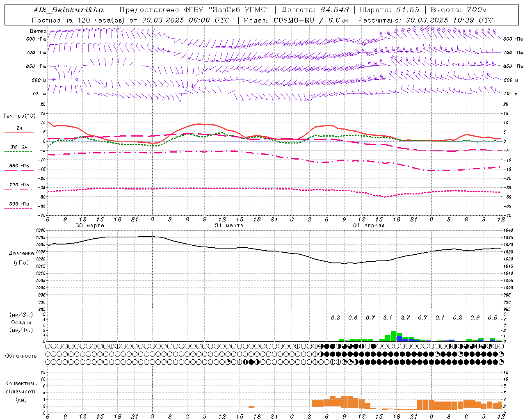Click the 30 марта date label
Viewport: 525px width, 420px height.
click(90, 226)
